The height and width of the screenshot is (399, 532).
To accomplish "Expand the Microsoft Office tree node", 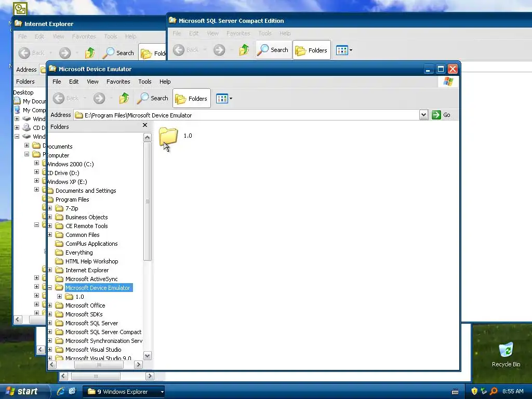I will click(50, 305).
